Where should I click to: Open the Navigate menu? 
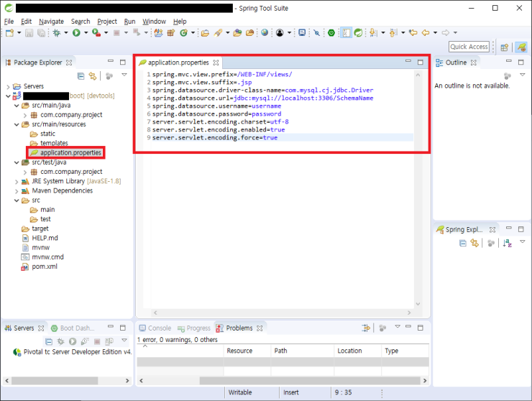[50, 22]
